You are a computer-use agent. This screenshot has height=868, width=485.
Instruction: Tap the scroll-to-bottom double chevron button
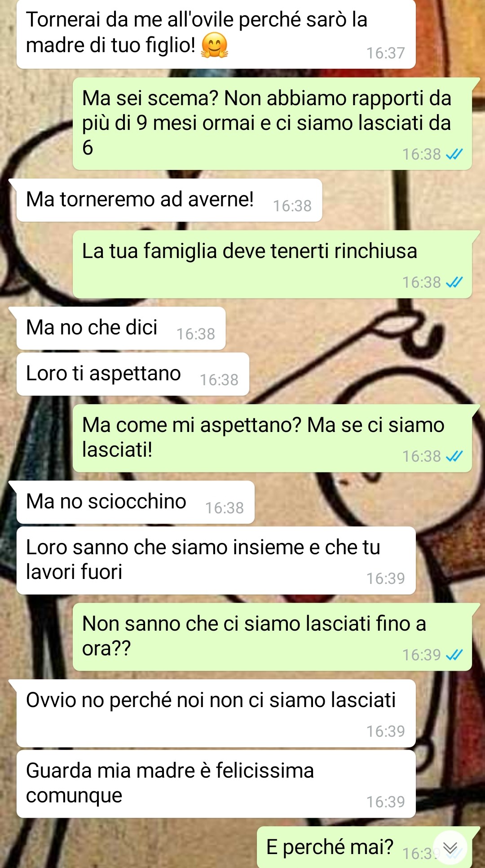[x=450, y=848]
